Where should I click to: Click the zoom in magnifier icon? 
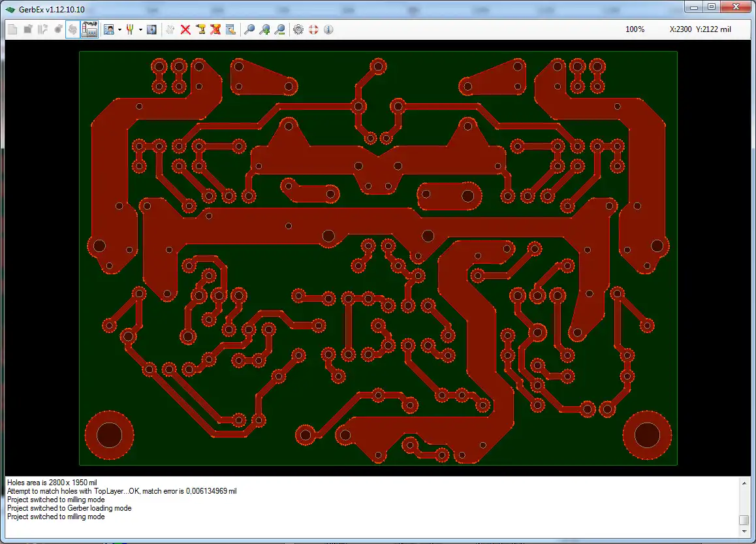pyautogui.click(x=264, y=29)
